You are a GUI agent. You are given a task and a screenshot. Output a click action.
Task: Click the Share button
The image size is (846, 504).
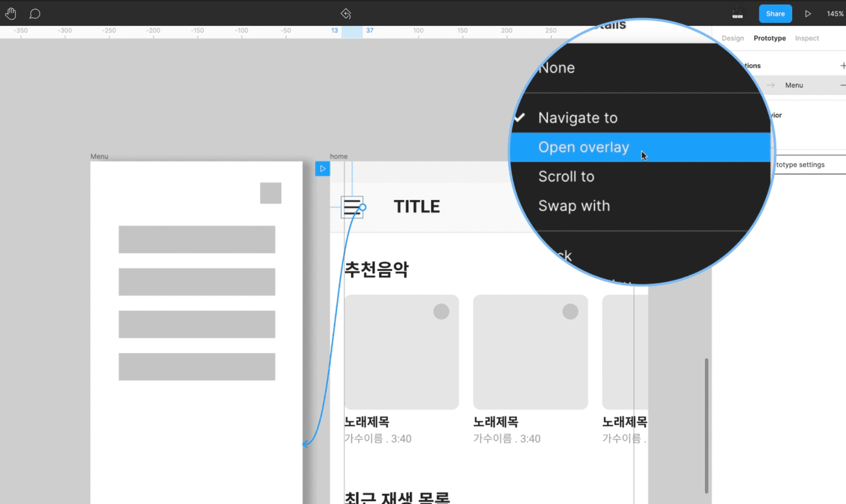(x=775, y=13)
